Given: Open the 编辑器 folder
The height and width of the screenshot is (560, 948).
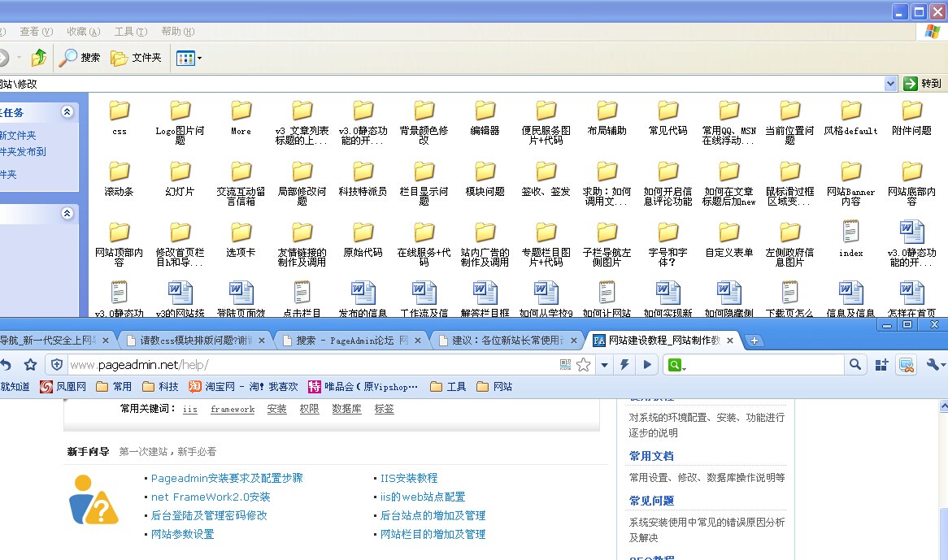Looking at the screenshot, I should (x=485, y=118).
